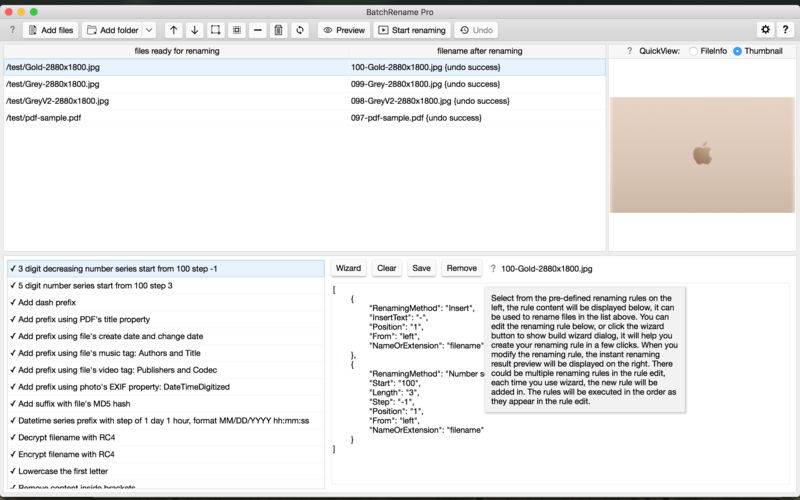Open settings with the gear icon

click(765, 30)
